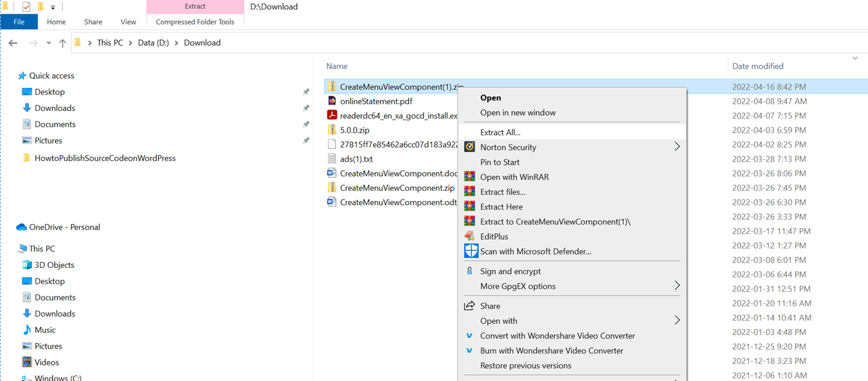This screenshot has width=868, height=381.
Task: Open the File menu button
Action: point(19,22)
